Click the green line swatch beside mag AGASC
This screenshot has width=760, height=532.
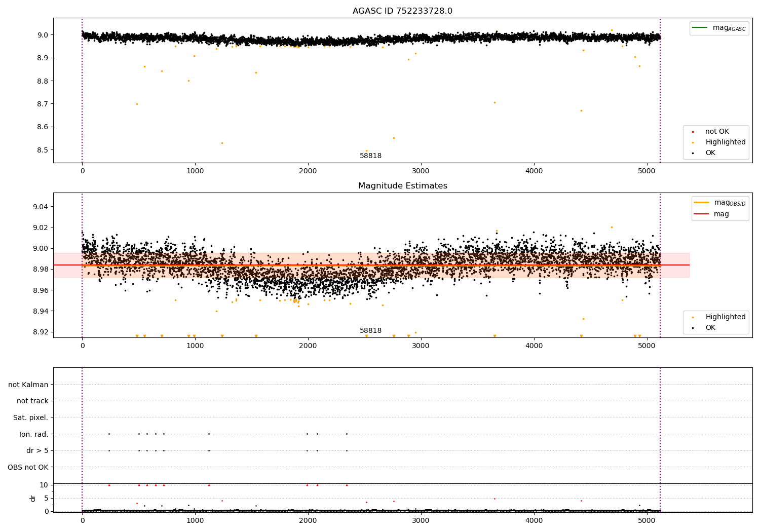click(700, 27)
